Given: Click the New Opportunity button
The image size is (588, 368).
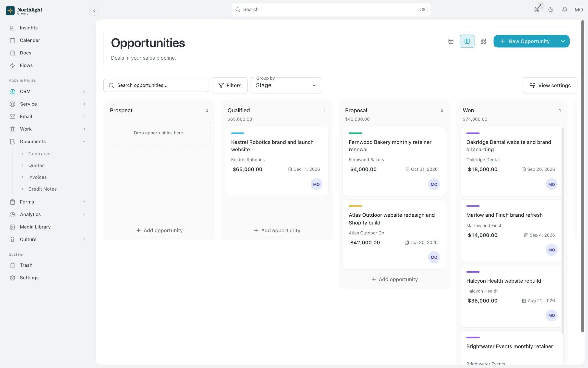Looking at the screenshot, I should (x=525, y=41).
